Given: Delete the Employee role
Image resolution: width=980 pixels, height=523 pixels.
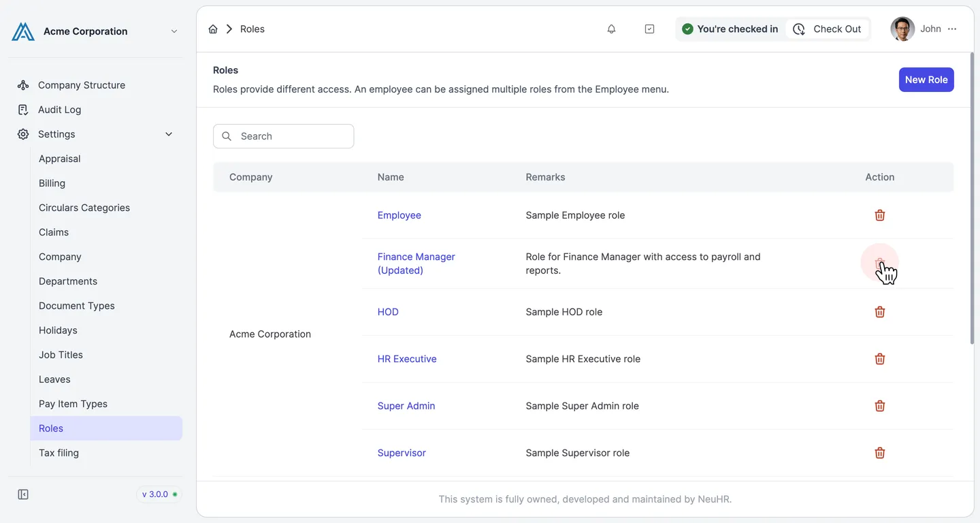Looking at the screenshot, I should click(880, 215).
